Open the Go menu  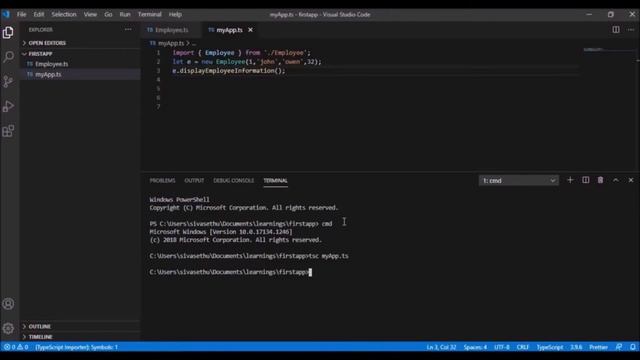(x=108, y=14)
